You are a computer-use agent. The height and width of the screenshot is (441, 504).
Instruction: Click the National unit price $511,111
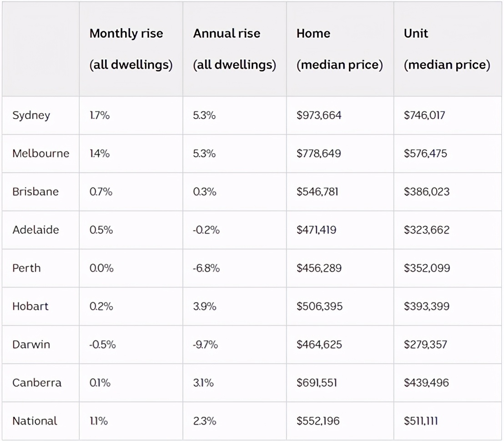421,421
